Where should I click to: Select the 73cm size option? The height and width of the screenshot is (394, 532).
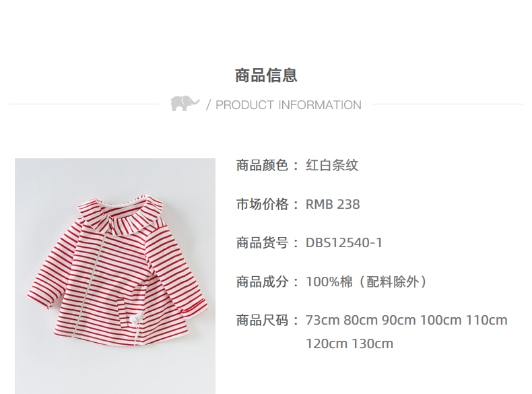coord(323,321)
